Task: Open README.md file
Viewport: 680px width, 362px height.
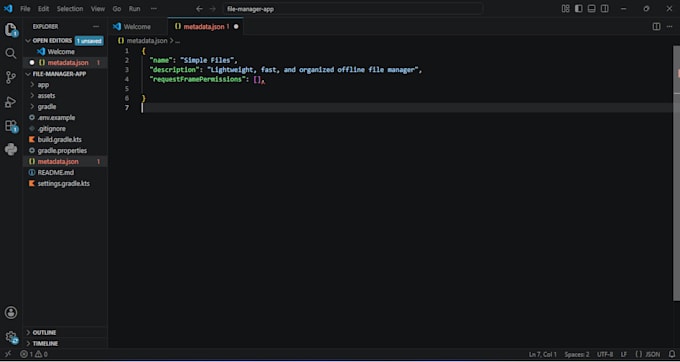Action: [56, 173]
